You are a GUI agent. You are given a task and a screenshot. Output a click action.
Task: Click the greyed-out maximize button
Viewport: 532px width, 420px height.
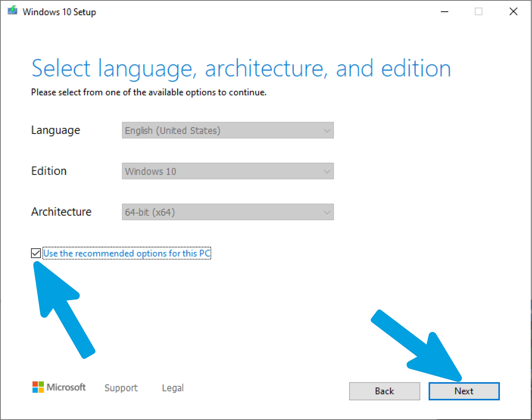tap(479, 12)
